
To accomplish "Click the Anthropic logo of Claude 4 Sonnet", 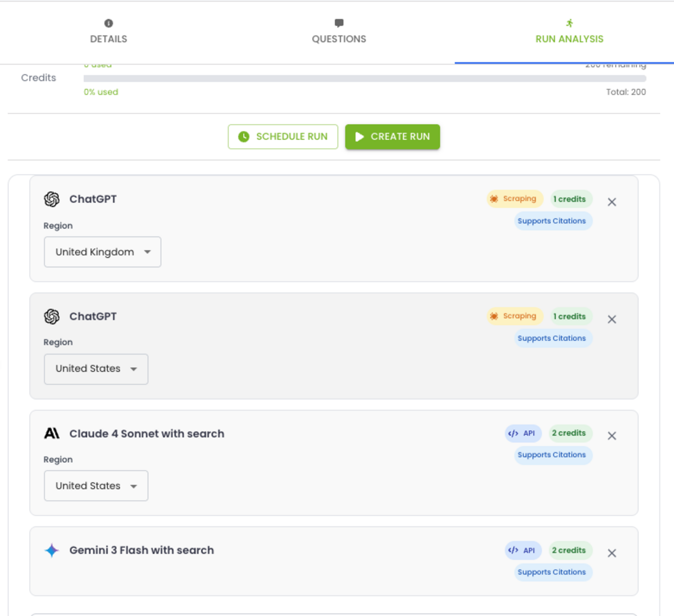I will pyautogui.click(x=52, y=434).
